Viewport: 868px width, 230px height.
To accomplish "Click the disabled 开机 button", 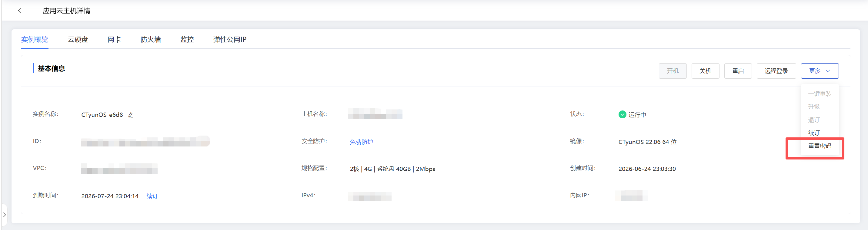I will pos(673,71).
